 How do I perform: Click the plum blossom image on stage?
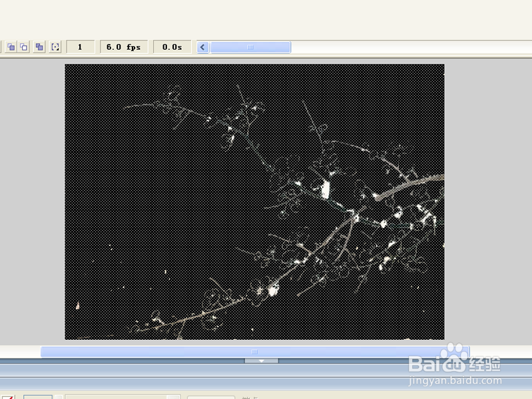(x=254, y=201)
